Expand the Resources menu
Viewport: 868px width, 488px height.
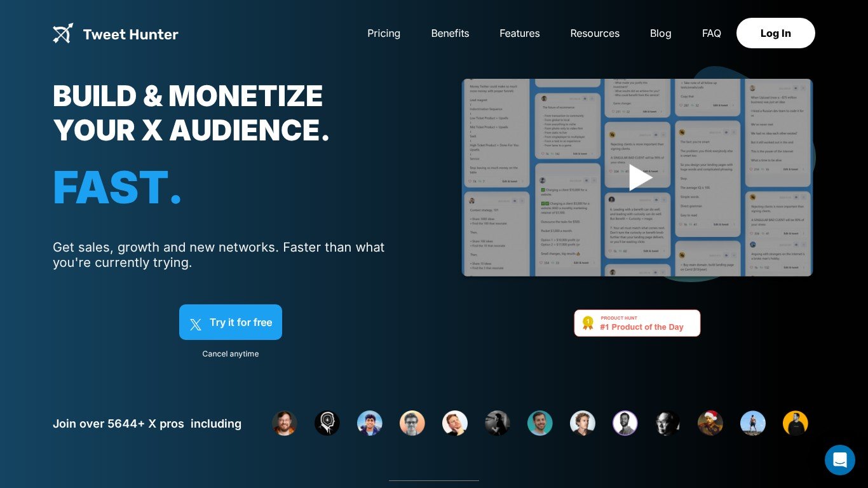pos(594,34)
